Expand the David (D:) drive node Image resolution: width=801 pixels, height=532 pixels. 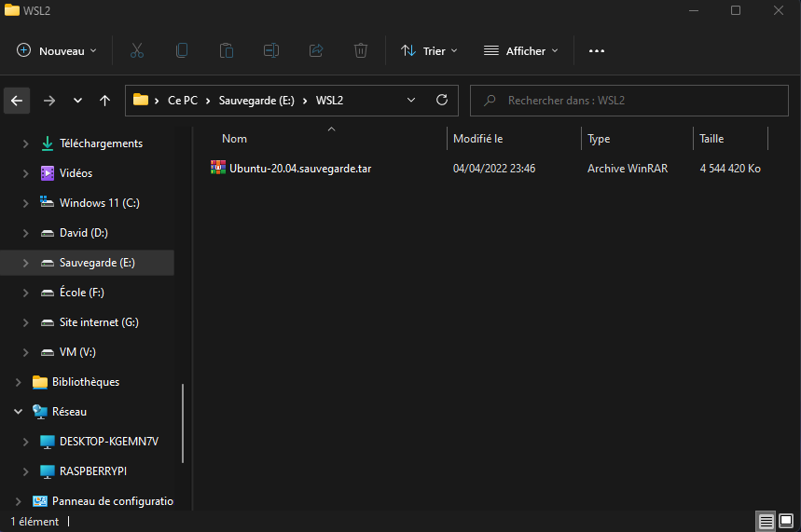(x=25, y=233)
